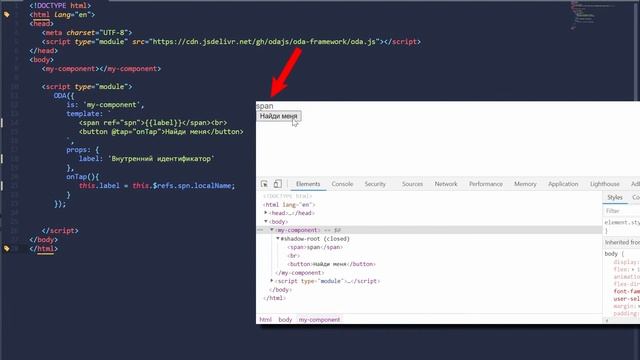The height and width of the screenshot is (360, 640).
Task: Click the 'Найди меня' button
Action: coord(279,116)
